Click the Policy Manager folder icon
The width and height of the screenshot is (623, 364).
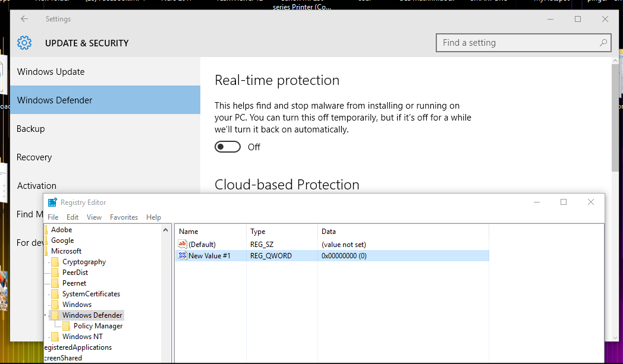pos(67,325)
